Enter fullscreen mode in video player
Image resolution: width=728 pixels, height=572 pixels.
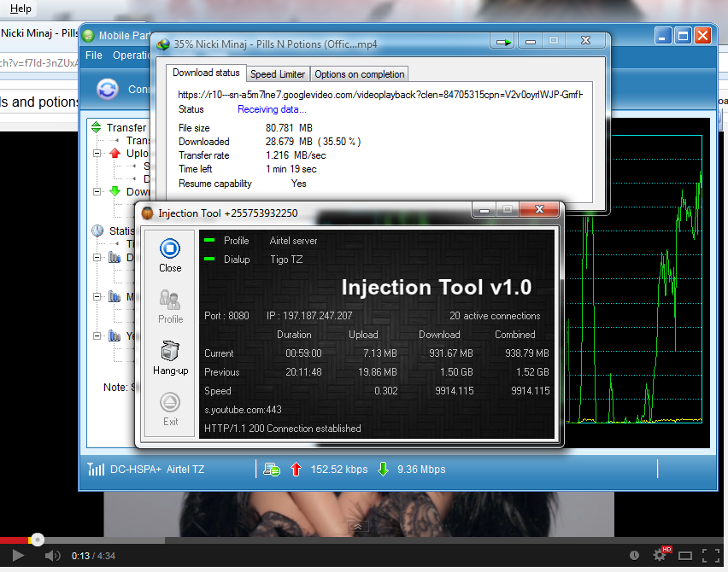coord(709,556)
